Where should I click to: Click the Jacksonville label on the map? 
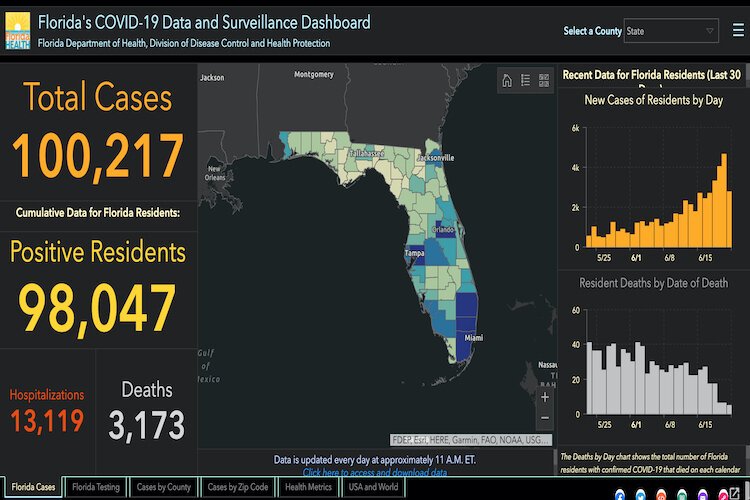436,157
